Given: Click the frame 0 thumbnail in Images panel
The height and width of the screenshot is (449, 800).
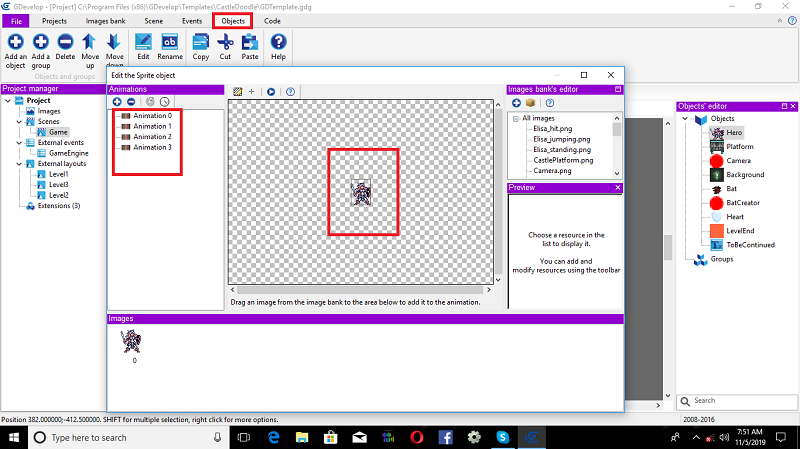Looking at the screenshot, I should (x=131, y=341).
